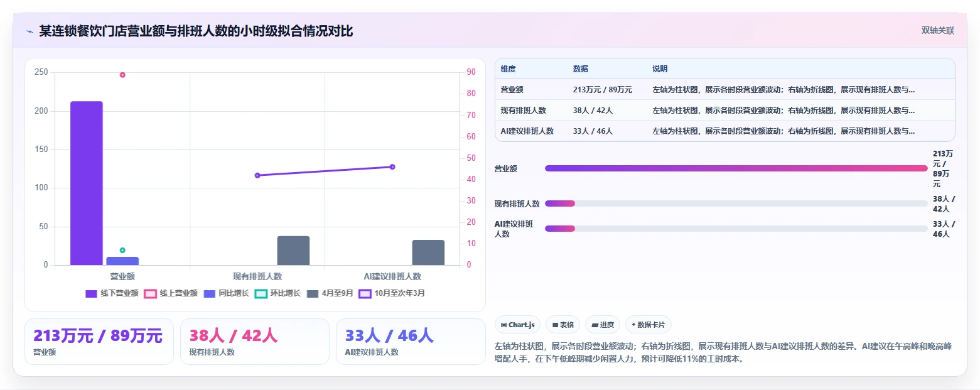Open the '213万元 / 89万元' 营业额 data card
This screenshot has height=390, width=980.
click(99, 342)
